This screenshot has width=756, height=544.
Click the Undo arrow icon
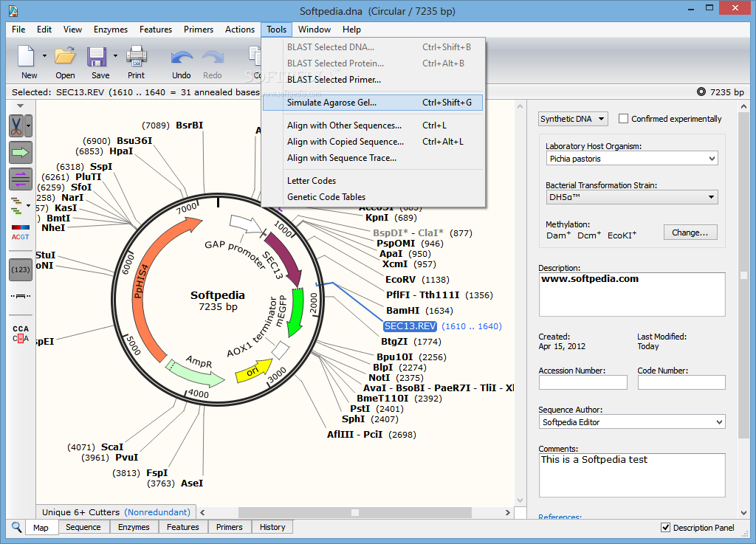coord(182,58)
